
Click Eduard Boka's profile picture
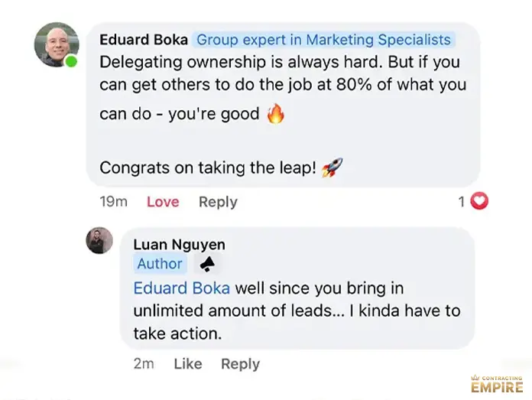tap(56, 44)
